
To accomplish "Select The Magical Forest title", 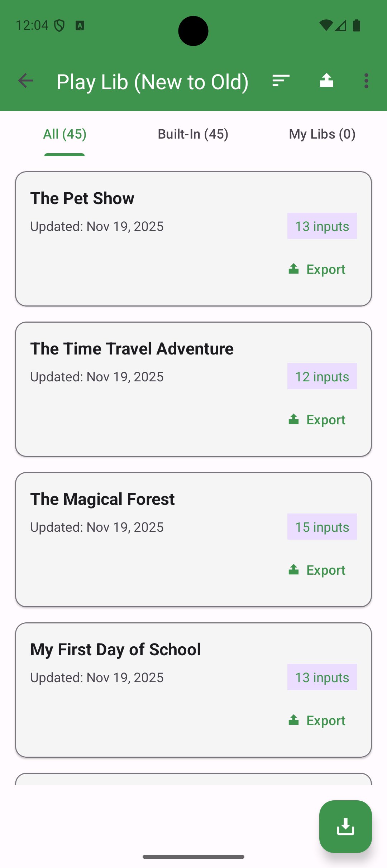I will [102, 499].
